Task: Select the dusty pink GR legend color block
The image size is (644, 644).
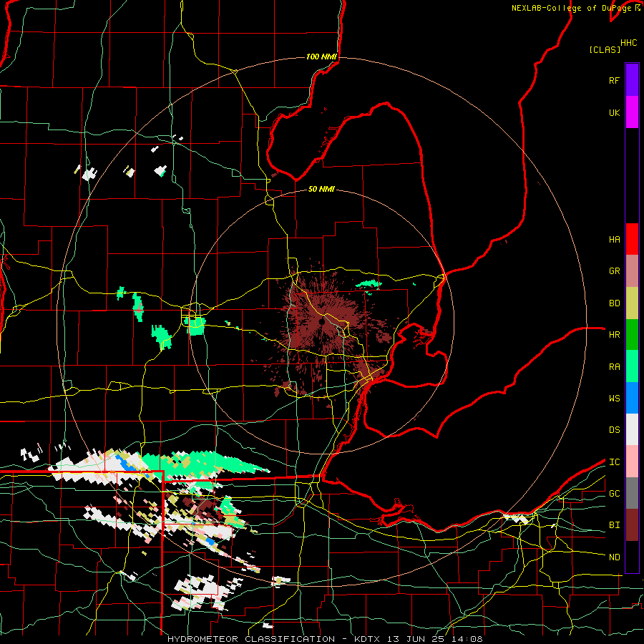Action: click(632, 271)
